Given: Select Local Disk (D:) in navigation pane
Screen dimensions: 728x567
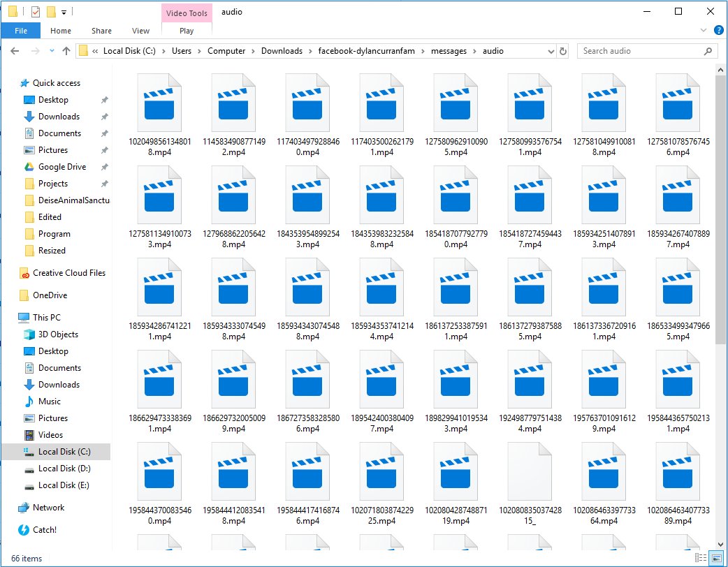Looking at the screenshot, I should click(64, 469).
